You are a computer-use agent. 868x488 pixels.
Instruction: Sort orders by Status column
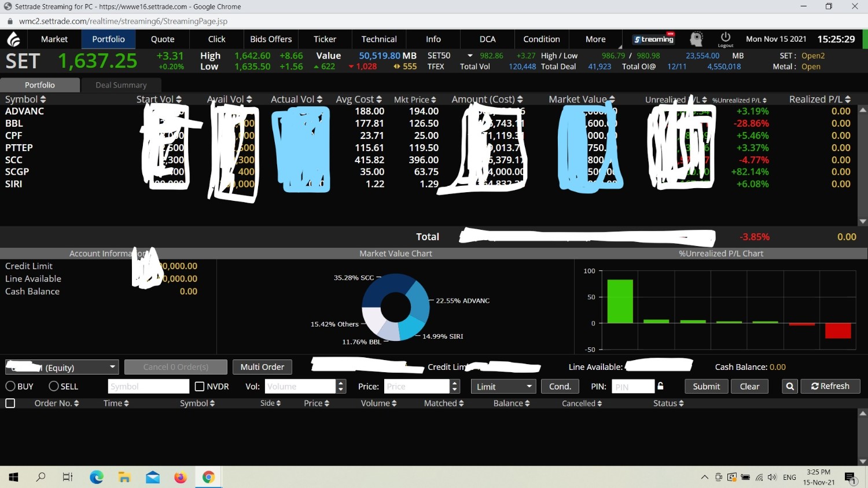[681, 403]
